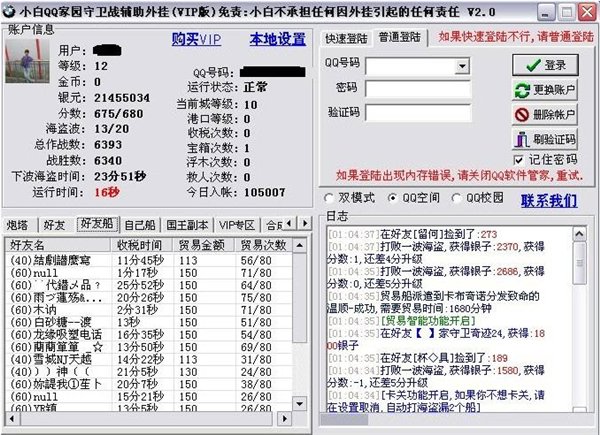Viewport: 600px width, 435px height.
Task: Click the log panel scroll up arrow
Action: [579, 234]
